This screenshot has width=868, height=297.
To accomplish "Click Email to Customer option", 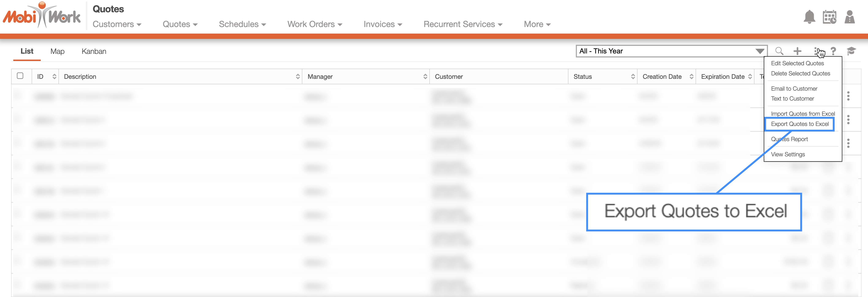I will click(794, 89).
